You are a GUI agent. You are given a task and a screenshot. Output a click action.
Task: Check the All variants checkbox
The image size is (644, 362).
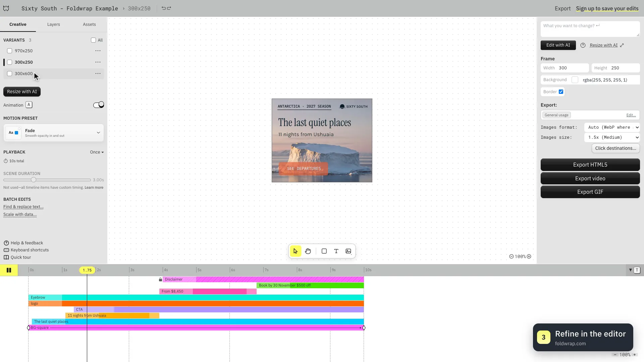click(x=93, y=40)
